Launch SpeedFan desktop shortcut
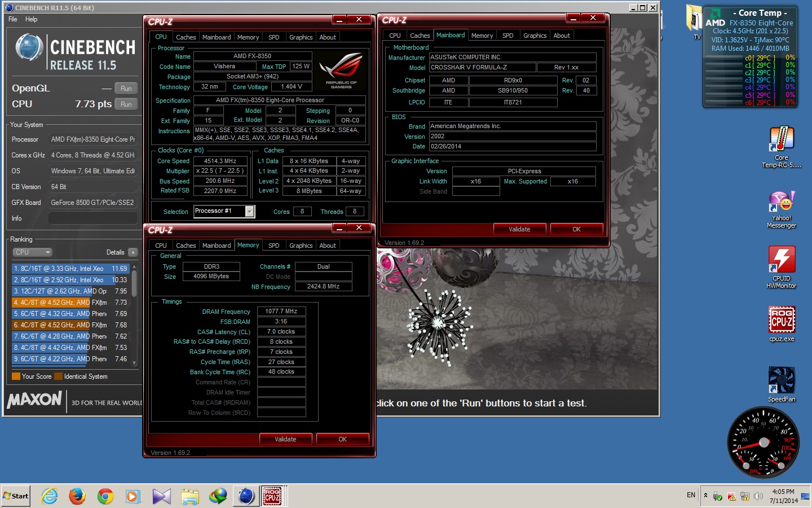 [x=782, y=384]
